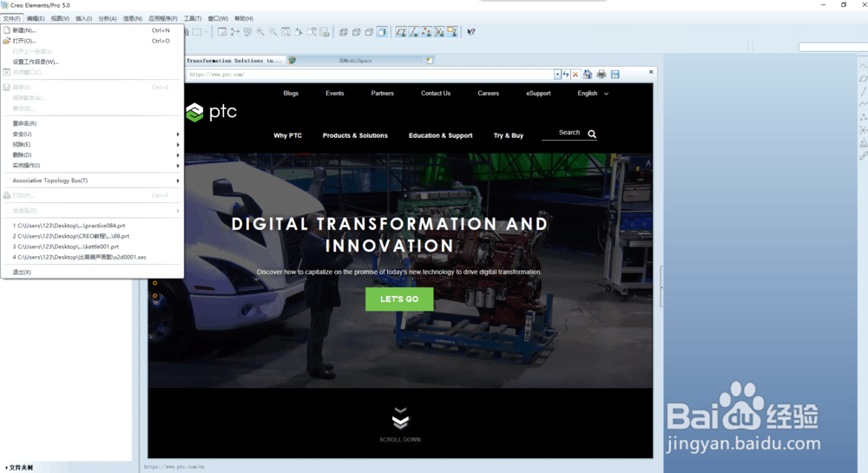Click the Refit to screen icon

[x=286, y=32]
